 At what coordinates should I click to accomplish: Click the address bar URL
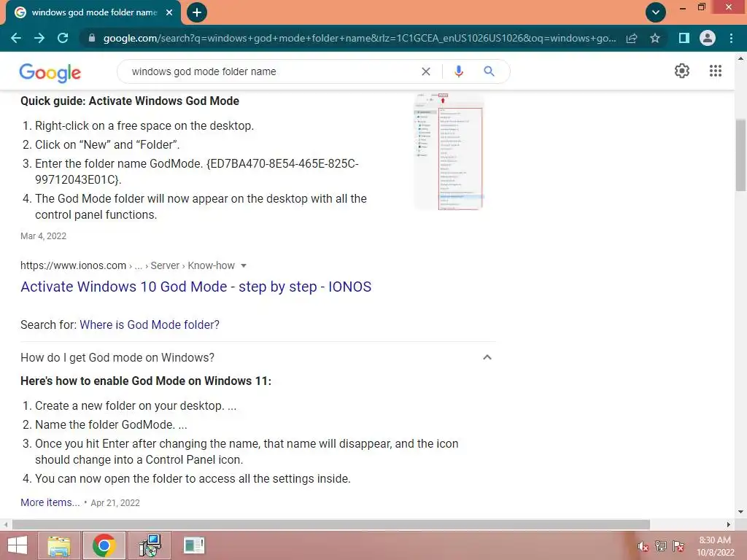[x=359, y=38]
